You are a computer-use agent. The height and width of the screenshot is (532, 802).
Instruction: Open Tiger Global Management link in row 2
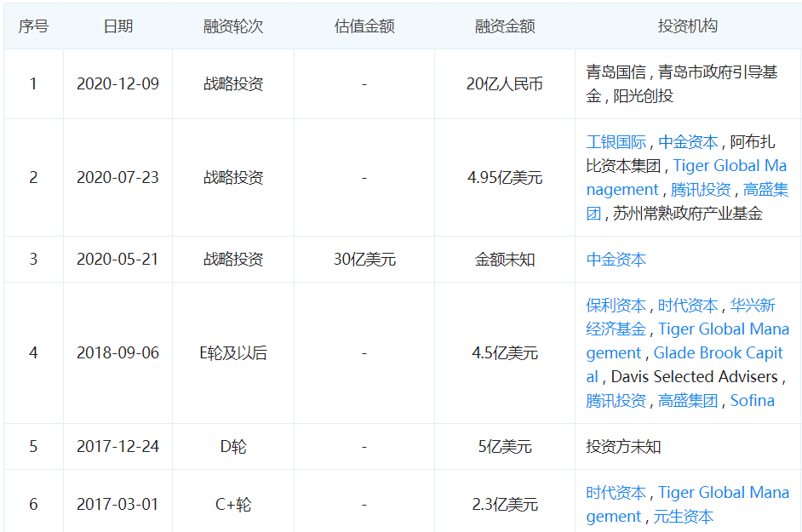tap(730, 166)
